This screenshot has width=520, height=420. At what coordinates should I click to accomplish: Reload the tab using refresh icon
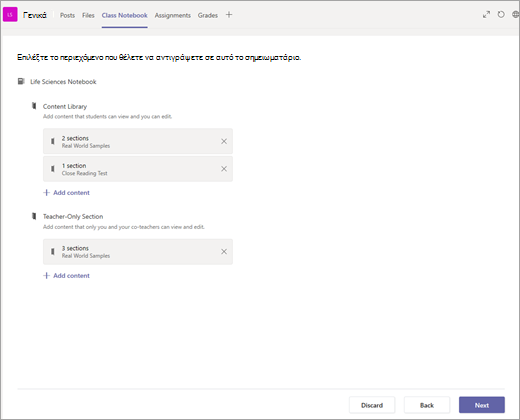coord(501,15)
